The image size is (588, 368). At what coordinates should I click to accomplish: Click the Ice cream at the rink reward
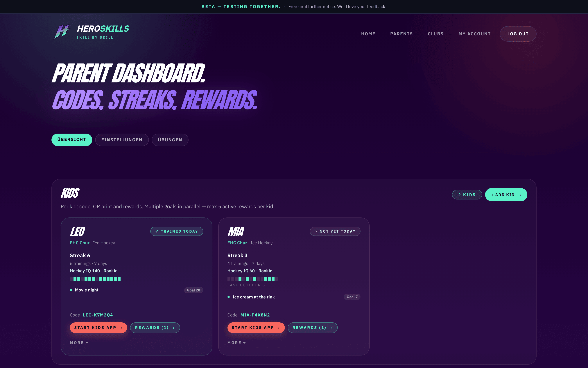click(x=253, y=297)
